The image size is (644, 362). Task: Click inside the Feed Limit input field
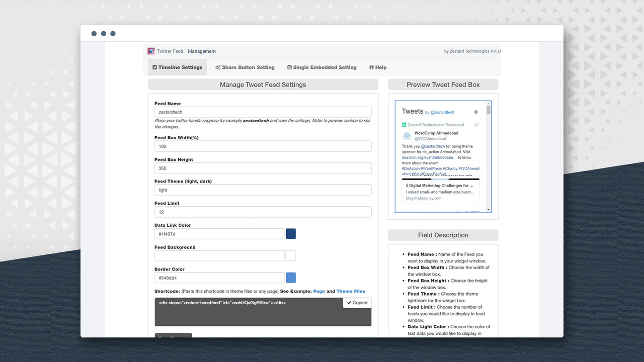[263, 212]
